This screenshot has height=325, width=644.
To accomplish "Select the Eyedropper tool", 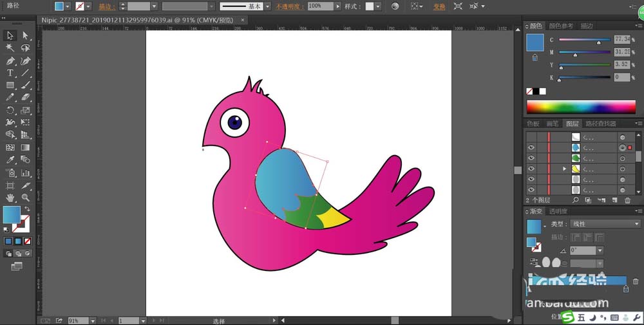I will (10, 160).
